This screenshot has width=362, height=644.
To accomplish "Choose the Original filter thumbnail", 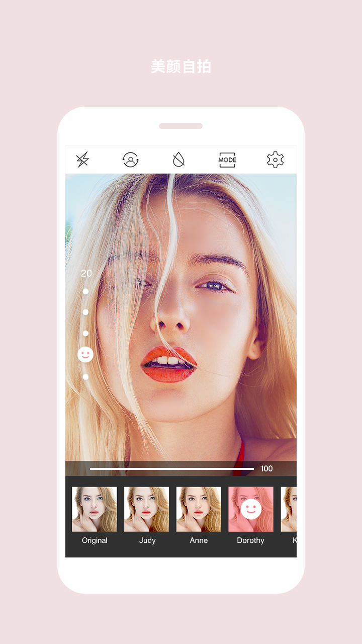I will (95, 509).
